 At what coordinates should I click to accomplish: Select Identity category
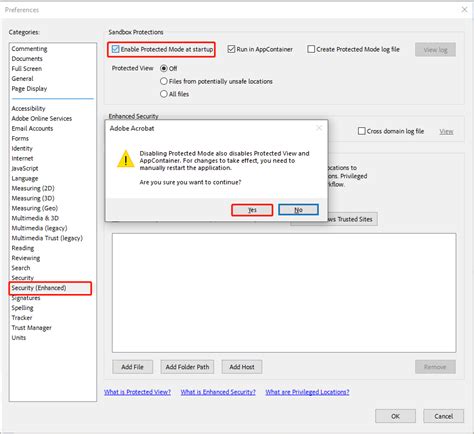click(22, 148)
